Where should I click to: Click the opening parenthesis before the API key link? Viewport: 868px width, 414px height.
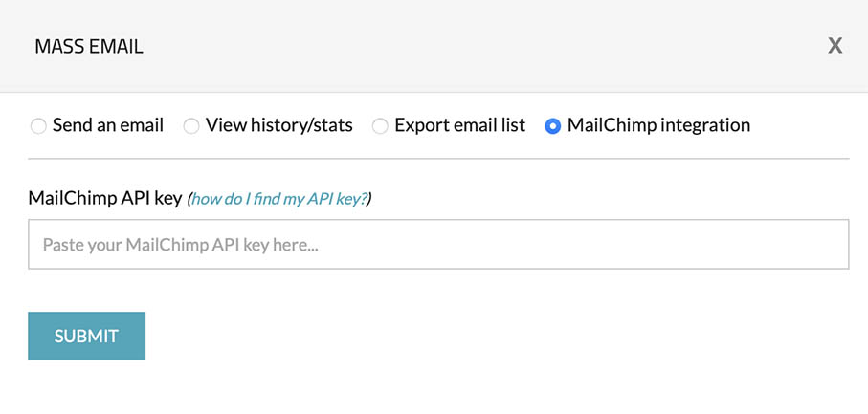(189, 199)
